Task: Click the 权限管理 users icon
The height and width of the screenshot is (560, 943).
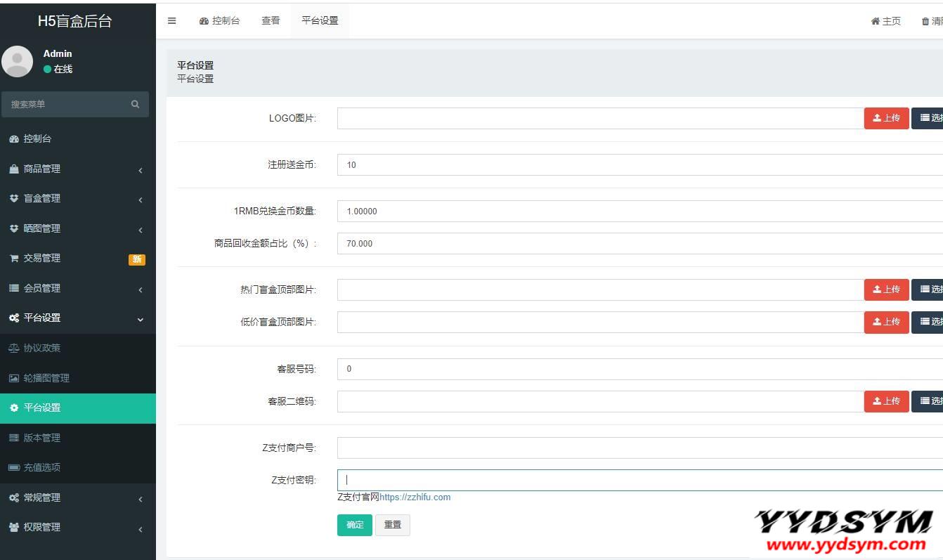Action: point(14,527)
